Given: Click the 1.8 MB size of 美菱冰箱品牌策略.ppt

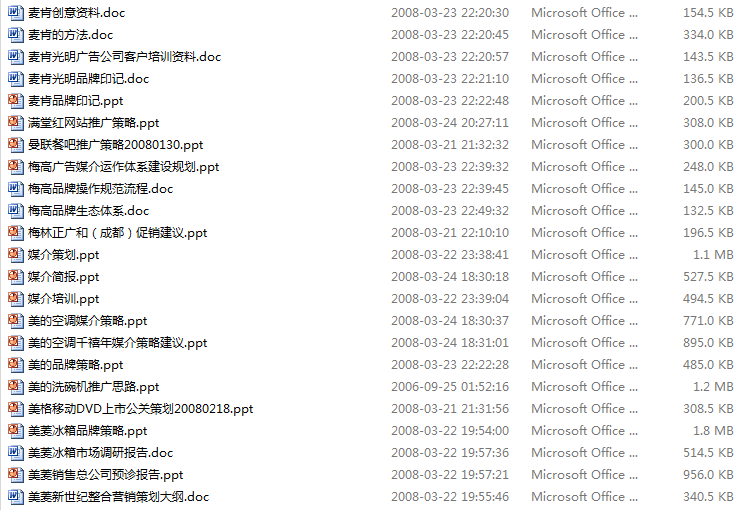Looking at the screenshot, I should [713, 431].
